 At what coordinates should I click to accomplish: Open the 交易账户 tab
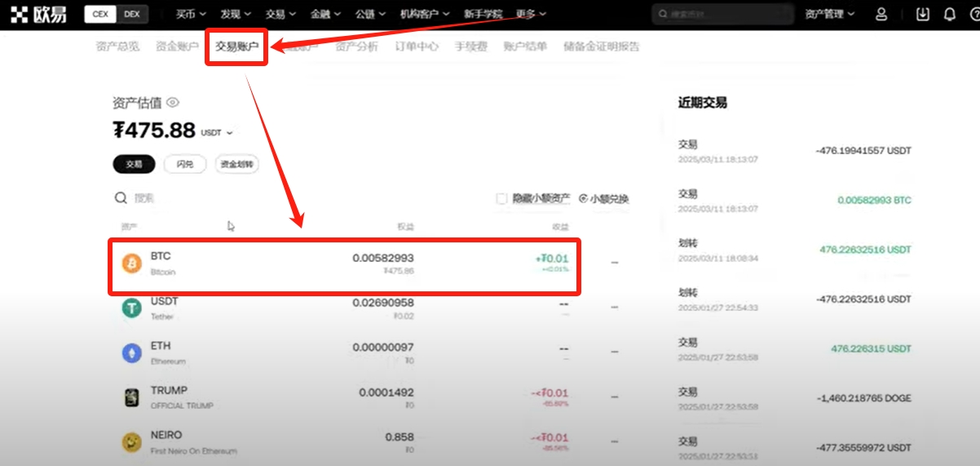click(x=236, y=47)
